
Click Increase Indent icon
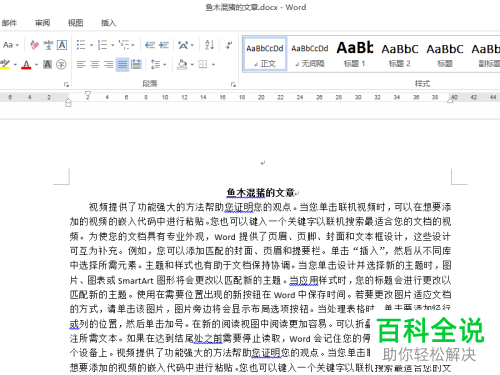pos(164,45)
